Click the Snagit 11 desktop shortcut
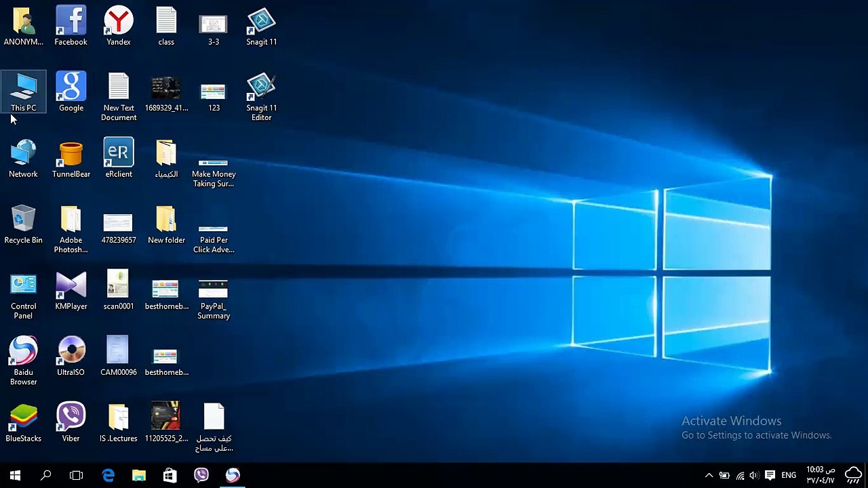Image resolution: width=868 pixels, height=488 pixels. click(261, 26)
